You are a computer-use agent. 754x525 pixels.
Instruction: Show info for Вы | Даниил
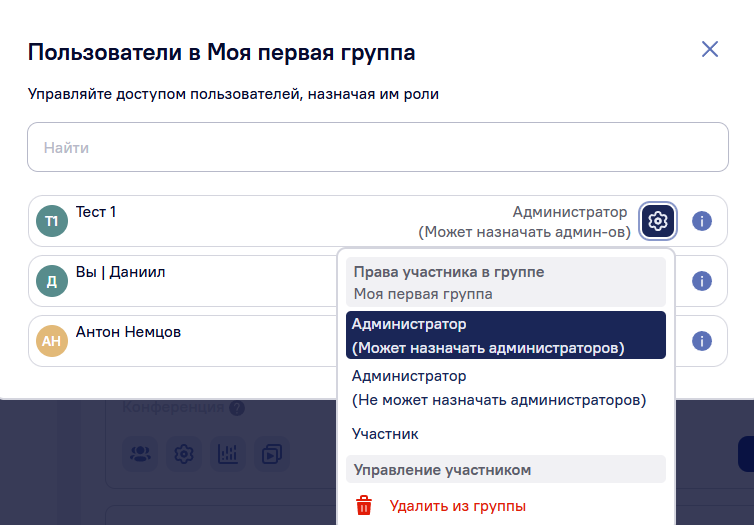coord(702,281)
